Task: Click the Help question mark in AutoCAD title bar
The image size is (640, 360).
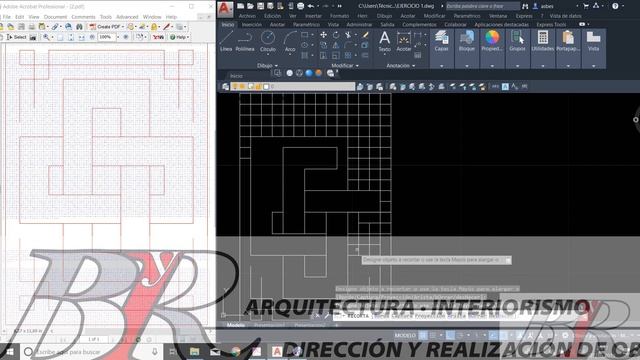Action: (x=615, y=6)
